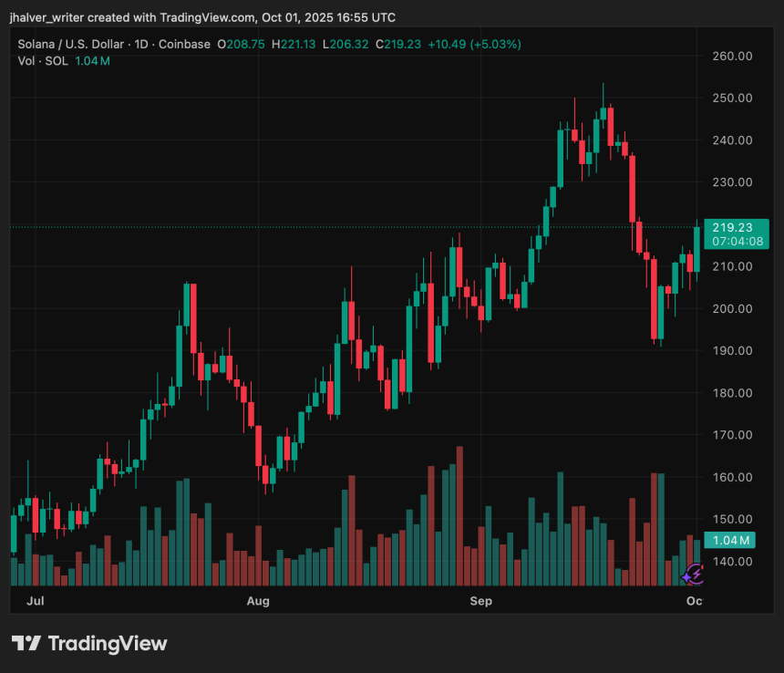Image resolution: width=784 pixels, height=673 pixels.
Task: Click the purple lightning events icon
Action: click(693, 574)
